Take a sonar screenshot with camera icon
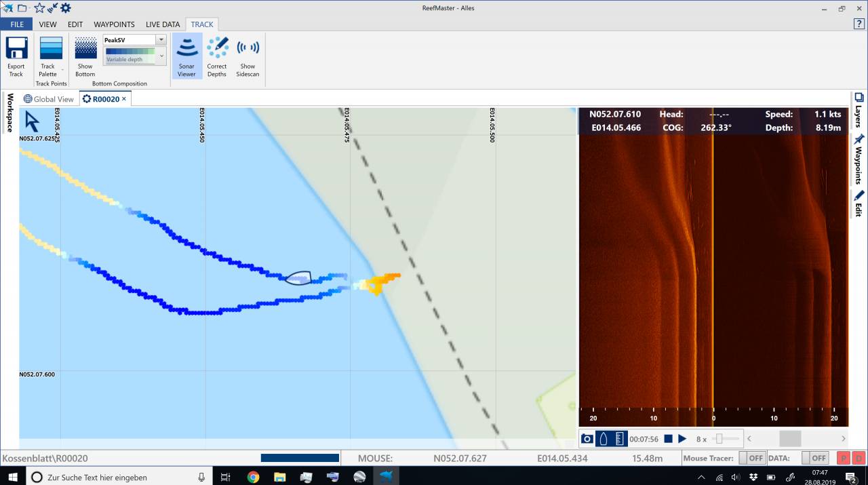The width and height of the screenshot is (868, 485). click(x=587, y=439)
